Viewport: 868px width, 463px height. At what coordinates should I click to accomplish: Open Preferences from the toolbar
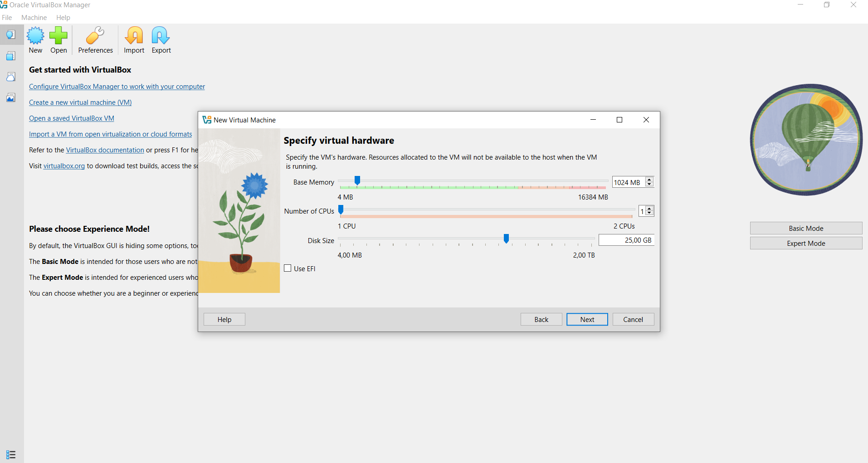click(95, 40)
